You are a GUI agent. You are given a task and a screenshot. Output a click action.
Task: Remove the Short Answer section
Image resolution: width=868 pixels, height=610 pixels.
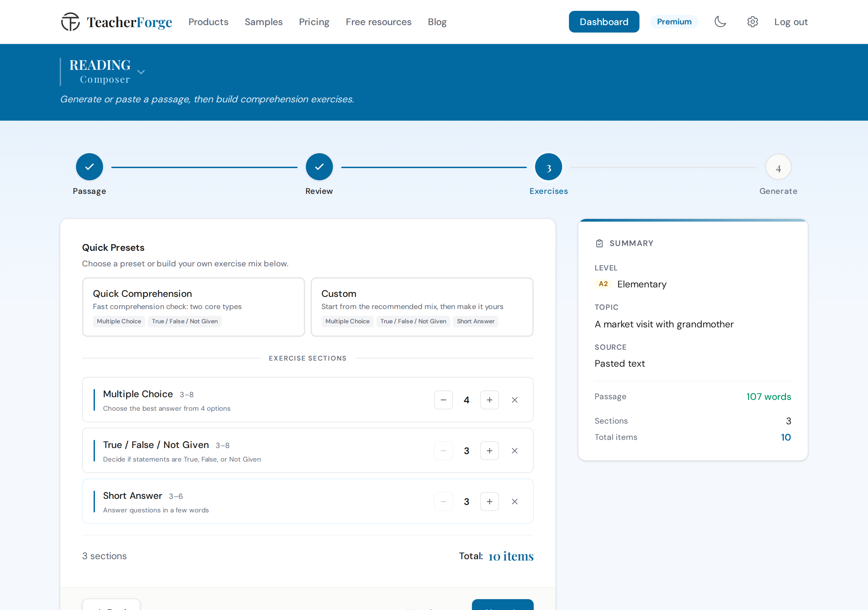514,502
